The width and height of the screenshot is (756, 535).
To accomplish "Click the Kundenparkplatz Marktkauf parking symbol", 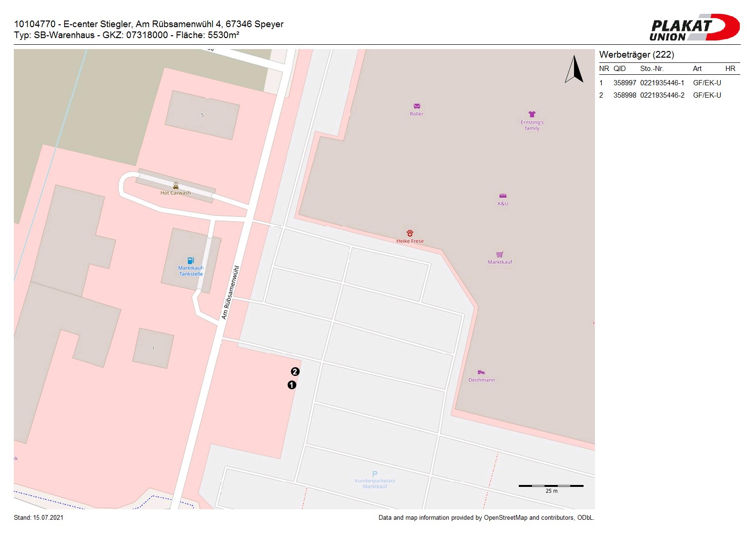I will (375, 474).
